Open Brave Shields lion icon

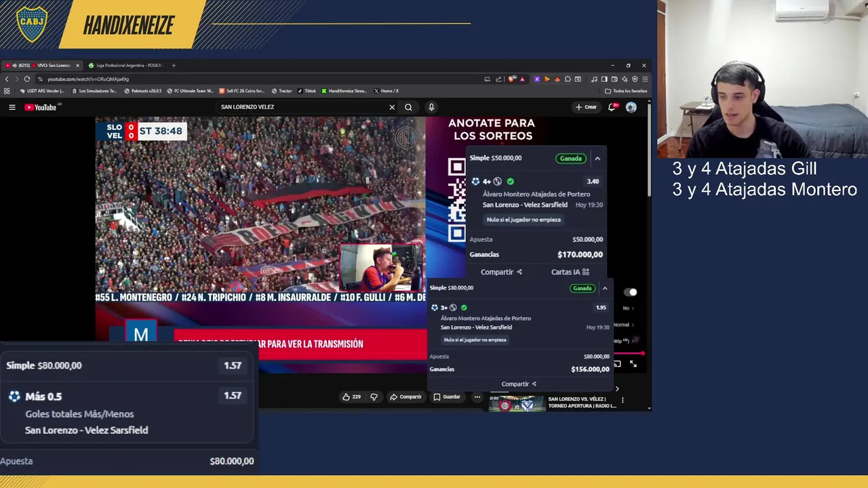tap(511, 79)
